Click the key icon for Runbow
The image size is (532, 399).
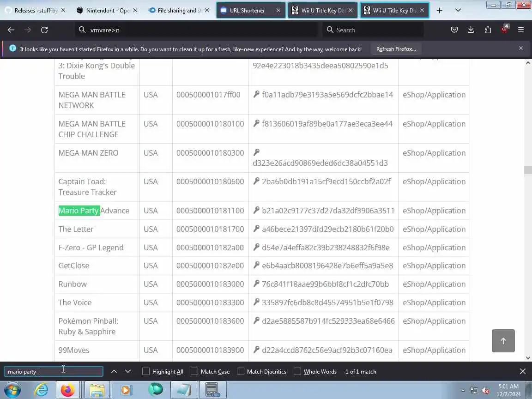(256, 283)
